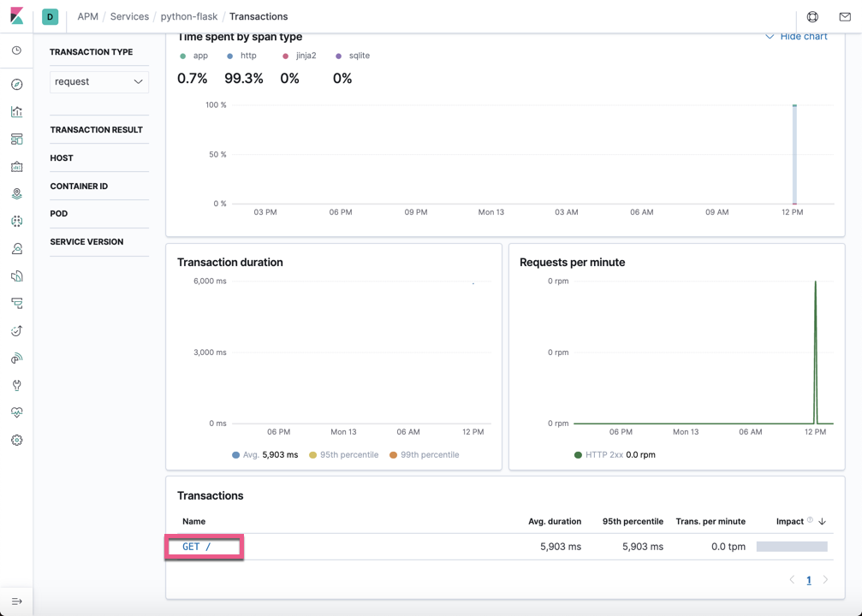Expand the sidebar navigation at bottom
862x616 pixels.
coord(17,601)
